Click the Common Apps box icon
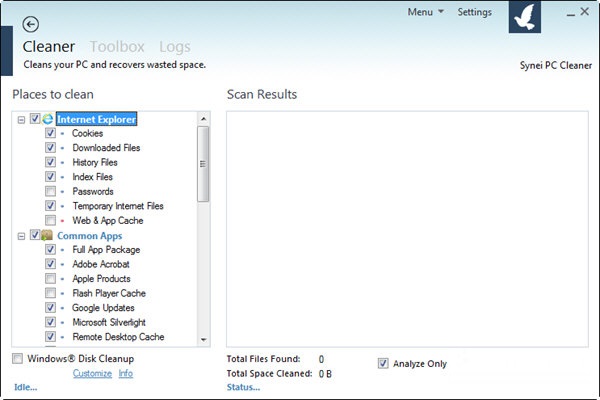This screenshot has width=600, height=400. [47, 235]
